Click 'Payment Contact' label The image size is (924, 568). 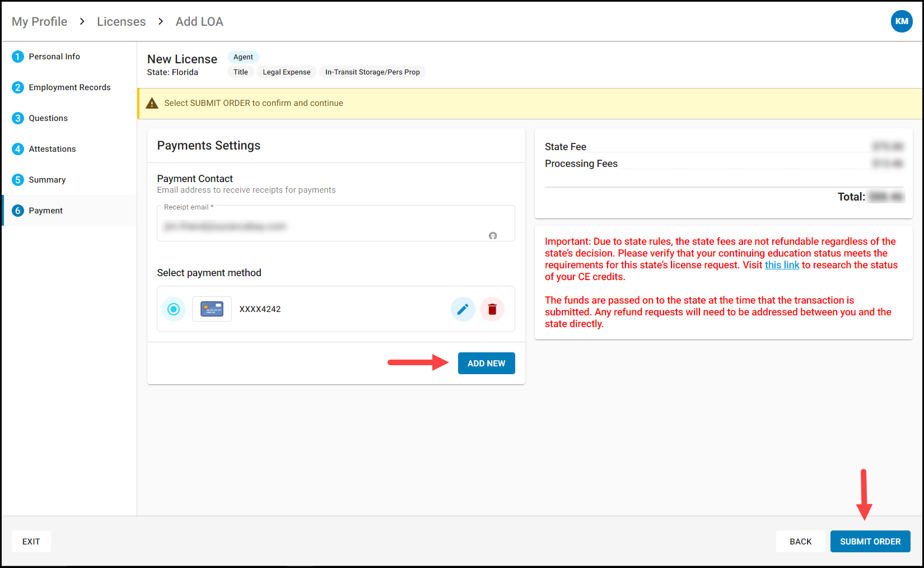coord(195,179)
